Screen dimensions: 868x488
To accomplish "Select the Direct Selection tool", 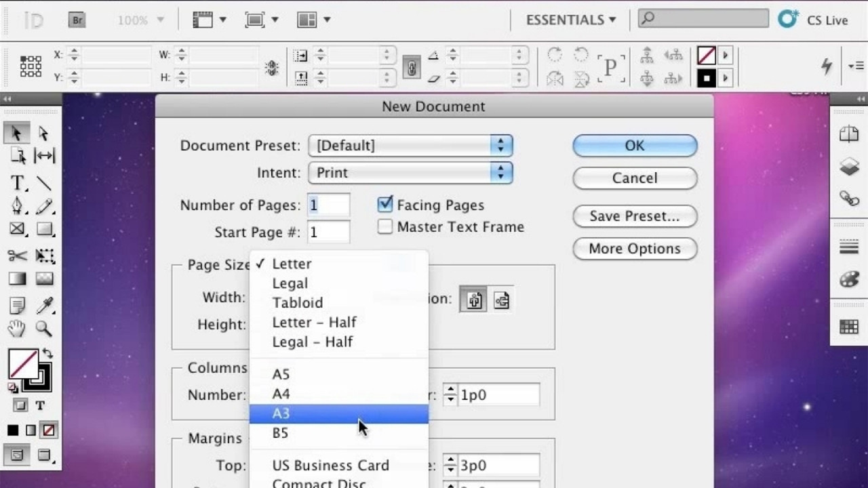I will pyautogui.click(x=44, y=134).
